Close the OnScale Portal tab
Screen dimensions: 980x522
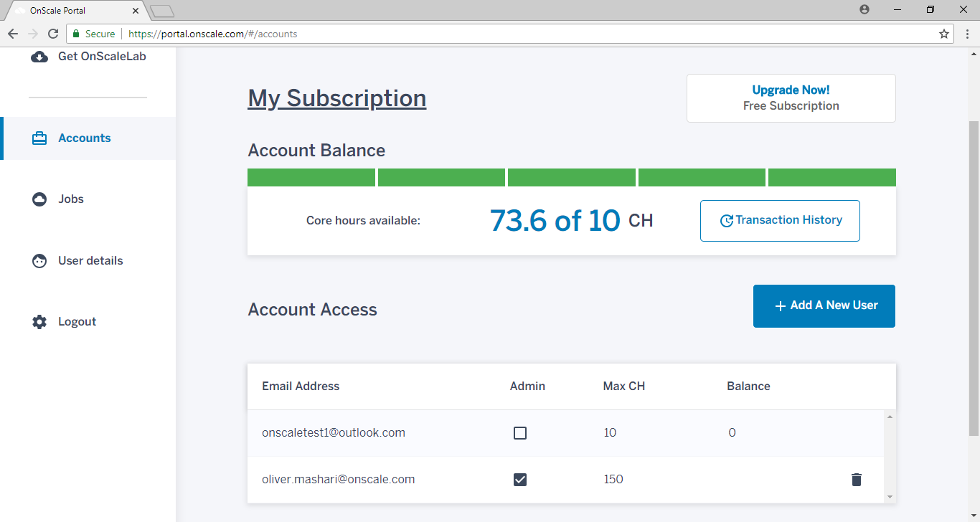(136, 11)
